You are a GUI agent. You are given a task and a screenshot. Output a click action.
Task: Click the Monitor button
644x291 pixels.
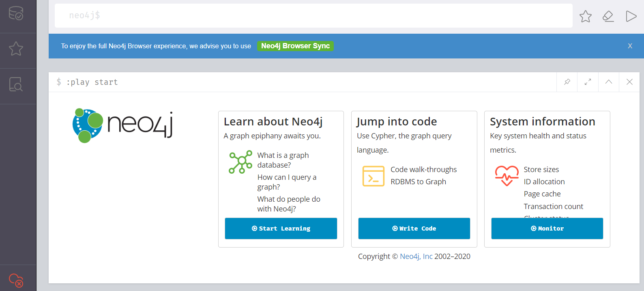click(x=547, y=228)
